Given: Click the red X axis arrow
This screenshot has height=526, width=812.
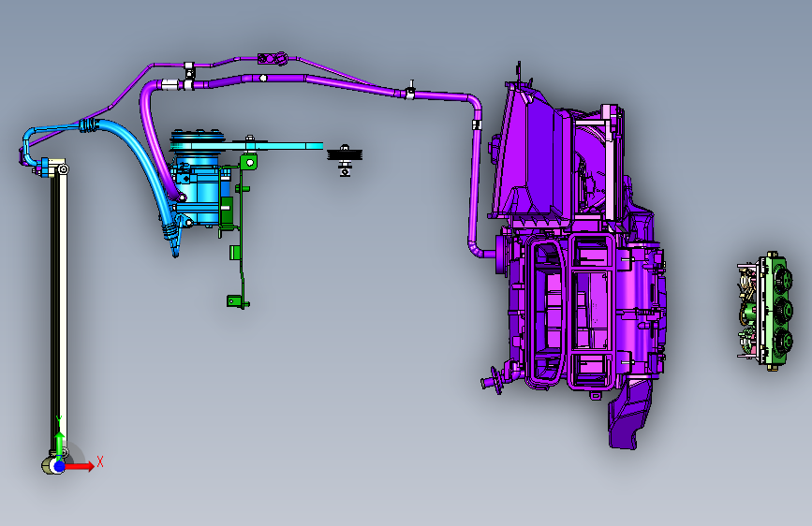Looking at the screenshot, I should (81, 466).
